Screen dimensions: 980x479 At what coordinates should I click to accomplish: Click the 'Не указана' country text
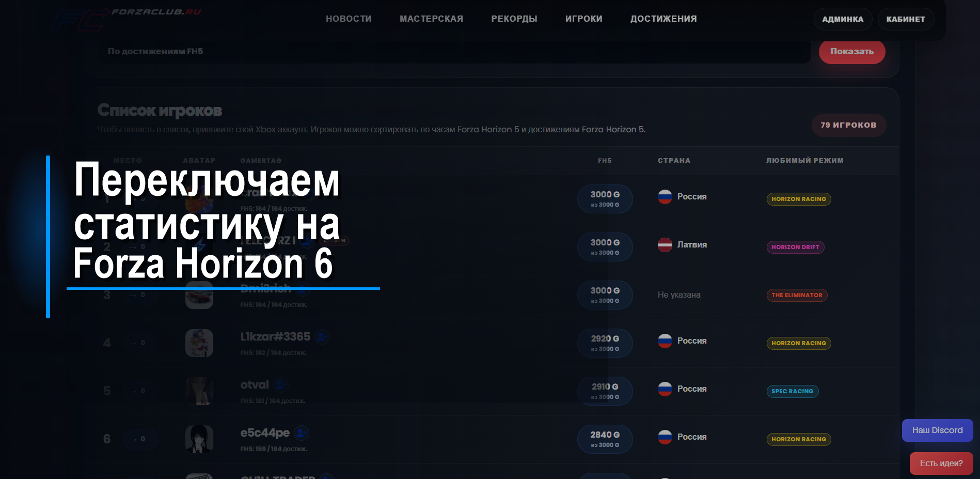tap(679, 295)
